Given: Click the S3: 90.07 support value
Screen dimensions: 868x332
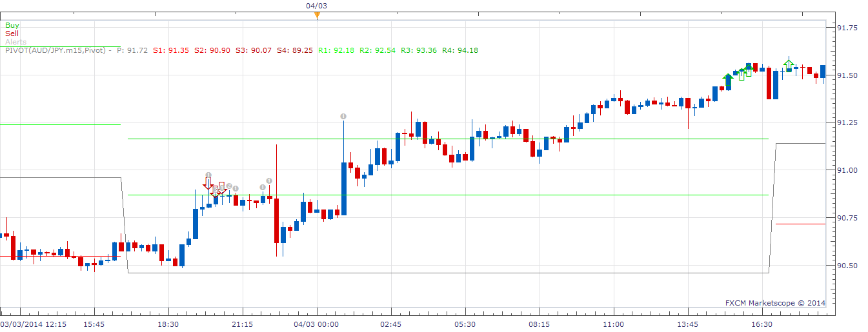Looking at the screenshot, I should click(254, 50).
